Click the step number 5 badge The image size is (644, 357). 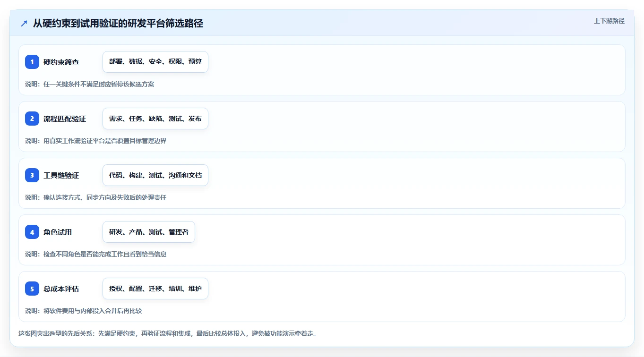coord(32,289)
